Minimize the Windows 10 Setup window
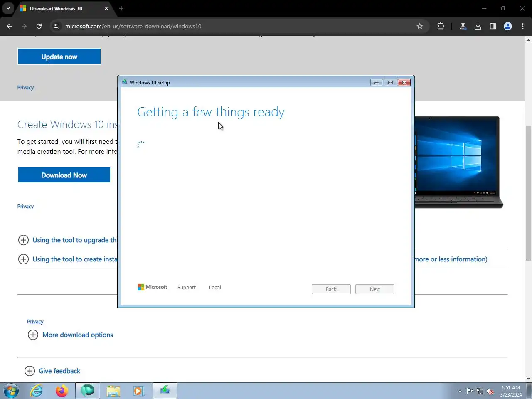The image size is (532, 399). (x=377, y=82)
